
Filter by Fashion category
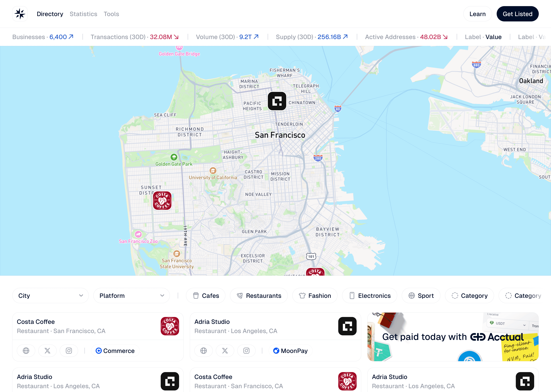click(315, 295)
